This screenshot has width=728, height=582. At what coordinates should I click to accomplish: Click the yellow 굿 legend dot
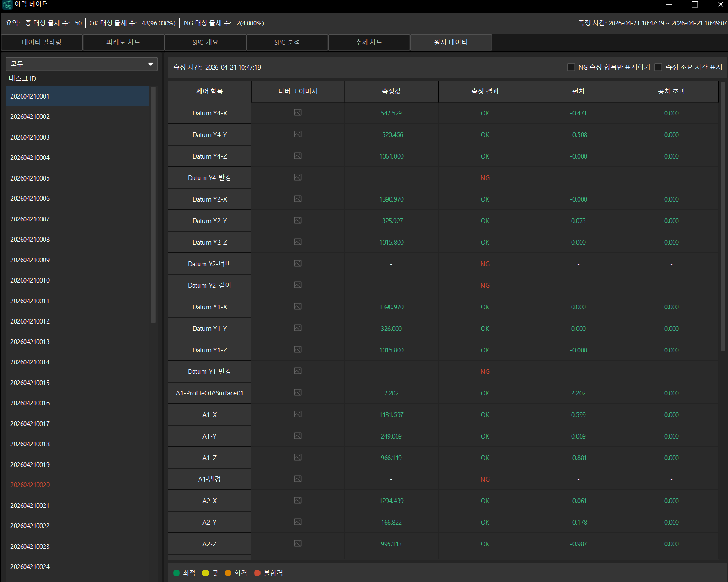[205, 573]
